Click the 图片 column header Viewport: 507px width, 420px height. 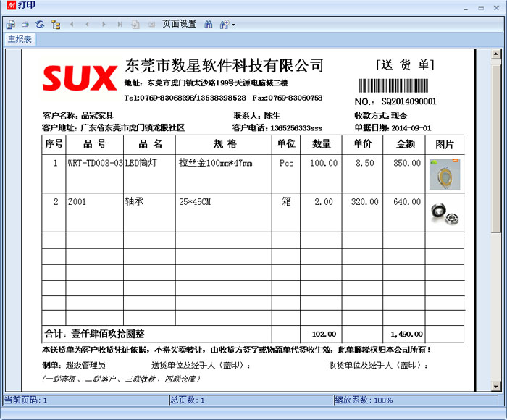tap(445, 144)
